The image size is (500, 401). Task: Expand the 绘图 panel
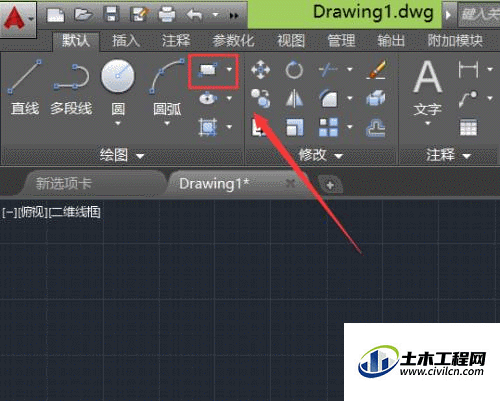pyautogui.click(x=122, y=155)
